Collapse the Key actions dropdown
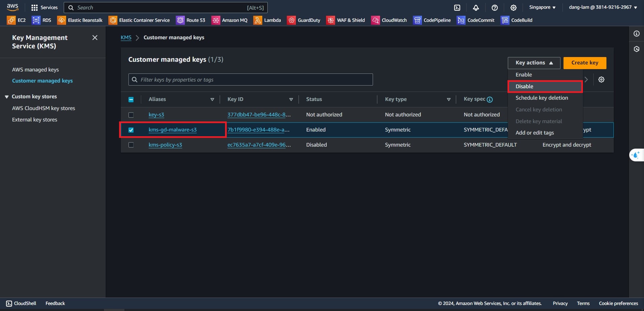The height and width of the screenshot is (311, 644). pyautogui.click(x=534, y=63)
